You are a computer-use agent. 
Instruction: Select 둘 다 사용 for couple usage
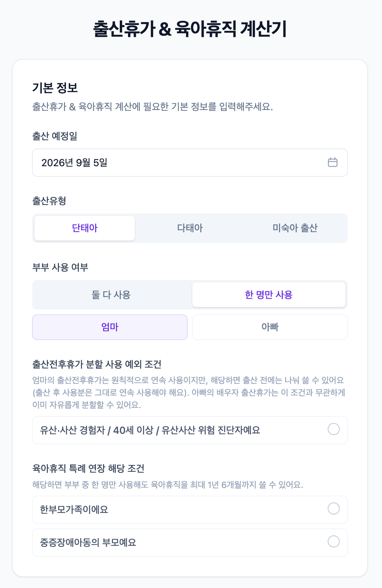(111, 295)
